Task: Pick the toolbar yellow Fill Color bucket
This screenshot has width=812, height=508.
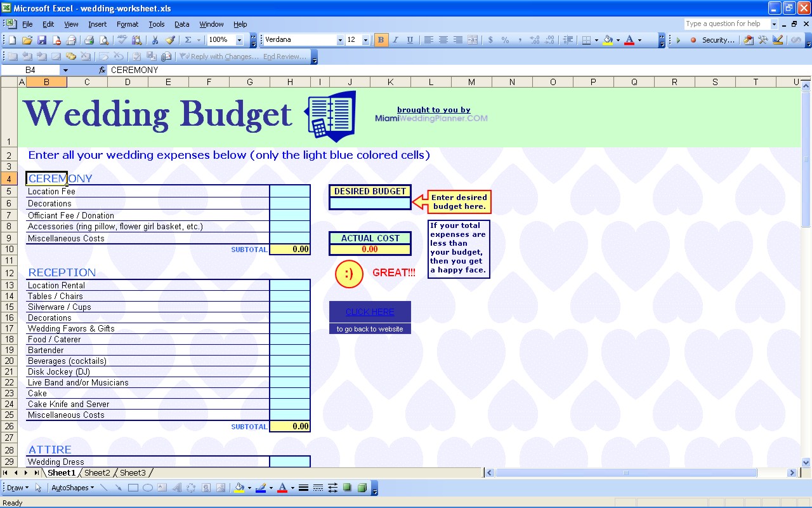Action: click(x=608, y=40)
